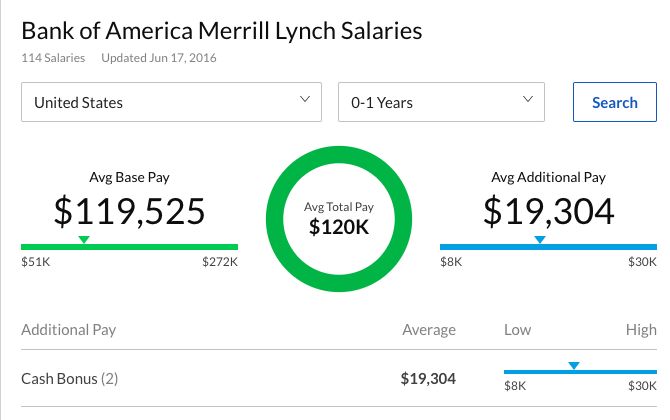Viewport: 670px width, 420px height.
Task: Click the Average column header
Action: tap(429, 330)
